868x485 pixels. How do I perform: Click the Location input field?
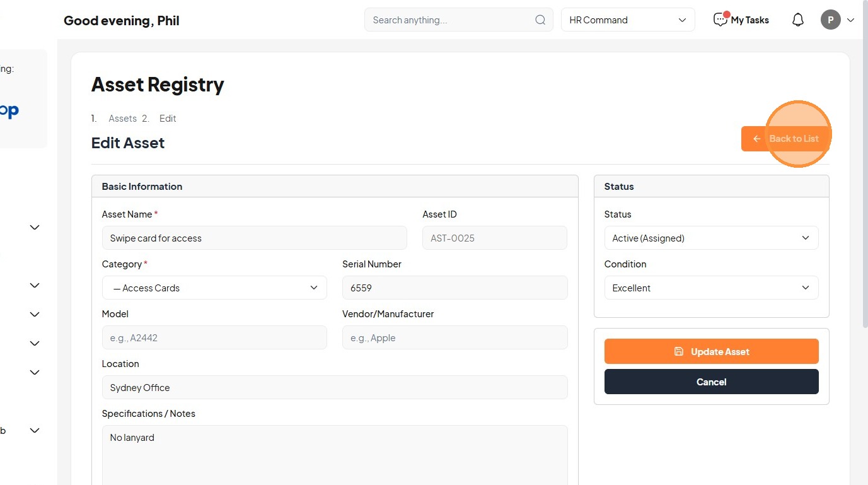pos(334,387)
